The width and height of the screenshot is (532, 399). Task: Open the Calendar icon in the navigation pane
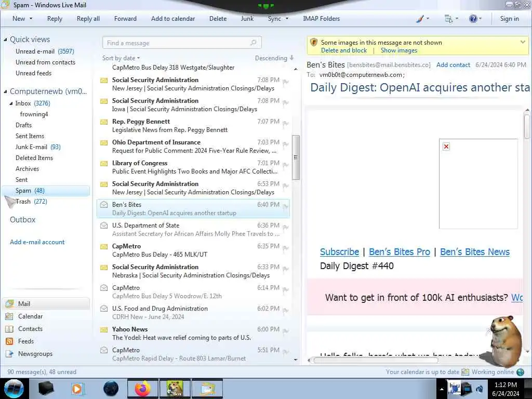(x=9, y=316)
